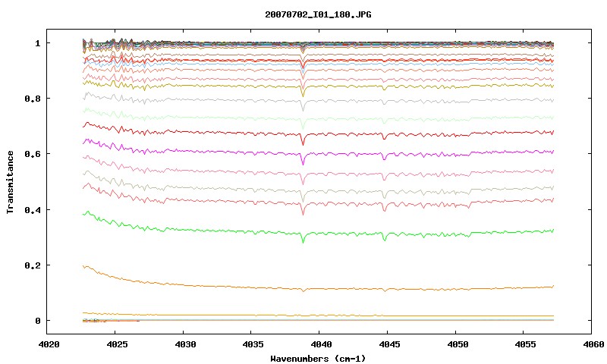Click the plot title 20070702_I01_180.JPG
This screenshot has width=607, height=364.
[x=318, y=14]
